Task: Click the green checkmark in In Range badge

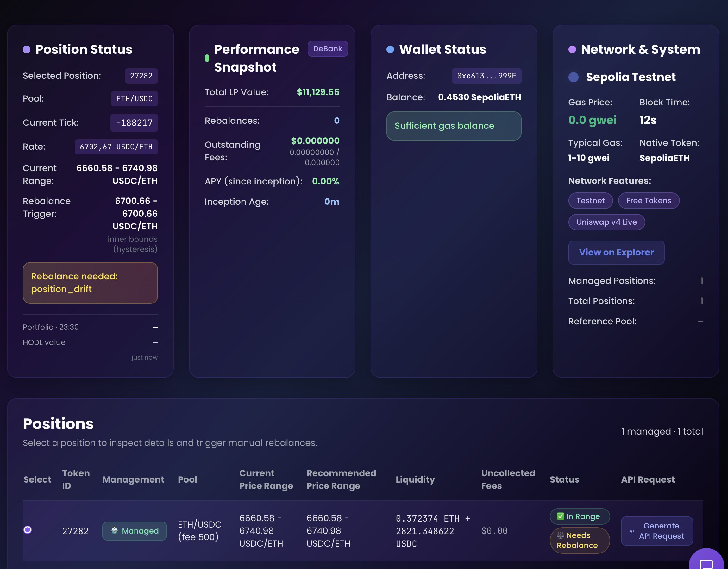Action: (560, 516)
